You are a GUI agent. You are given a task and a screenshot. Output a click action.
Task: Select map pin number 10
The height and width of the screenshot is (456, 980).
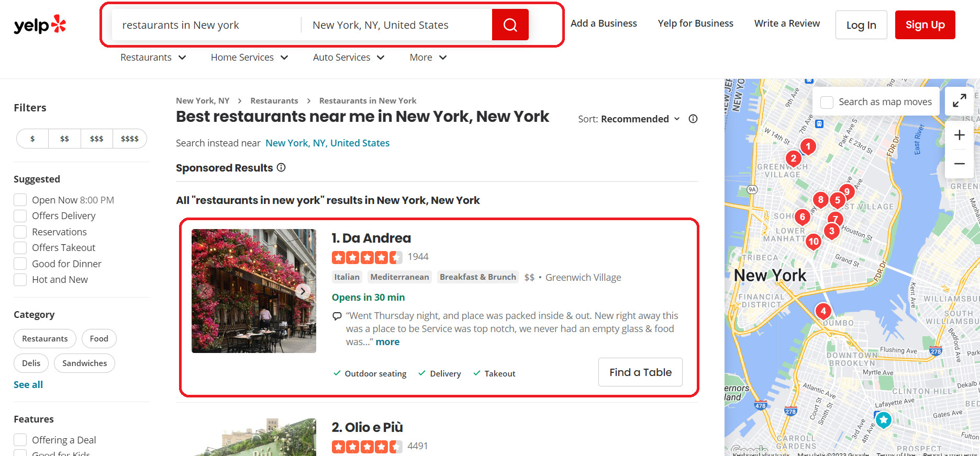[x=813, y=241]
